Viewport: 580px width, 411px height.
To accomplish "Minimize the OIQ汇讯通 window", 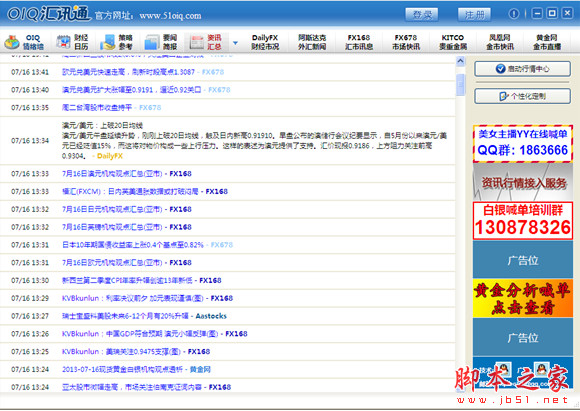I will pyautogui.click(x=537, y=13).
